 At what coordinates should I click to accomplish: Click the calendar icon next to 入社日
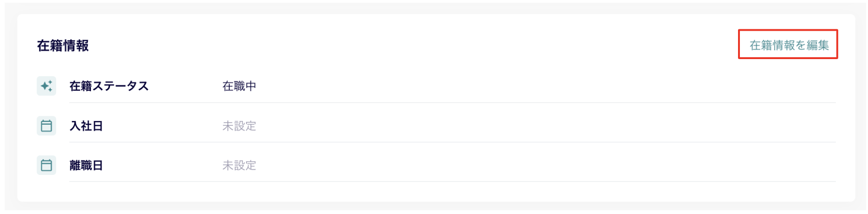point(46,126)
